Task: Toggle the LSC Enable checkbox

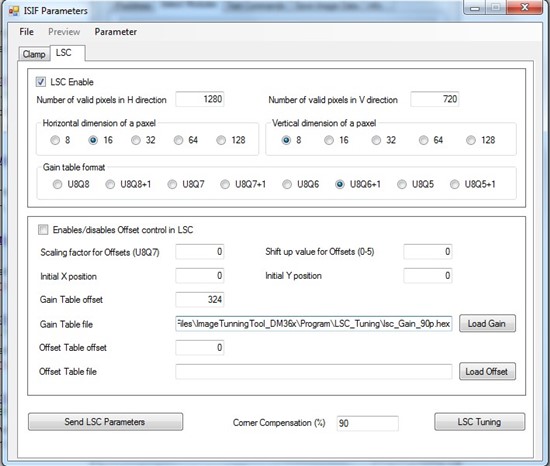Action: (x=41, y=82)
